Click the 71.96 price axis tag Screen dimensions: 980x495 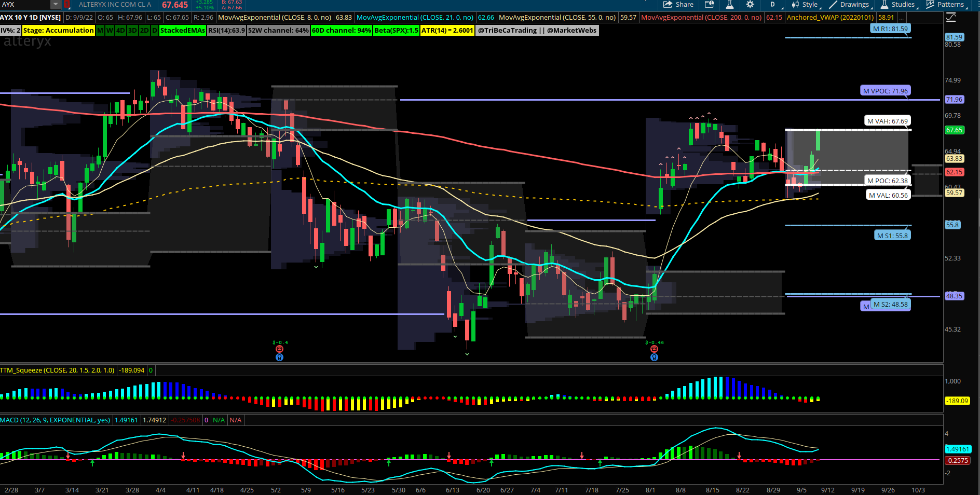[x=955, y=100]
